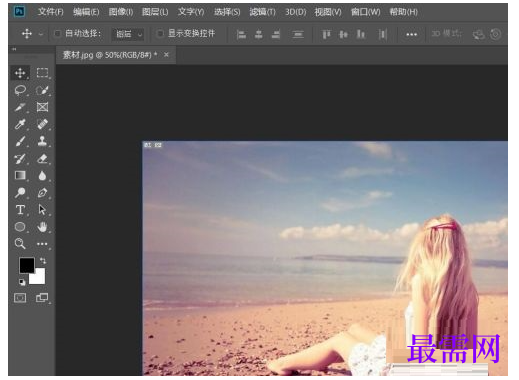Open the 窗口(W) menu
The width and height of the screenshot is (519, 380).
pyautogui.click(x=366, y=12)
